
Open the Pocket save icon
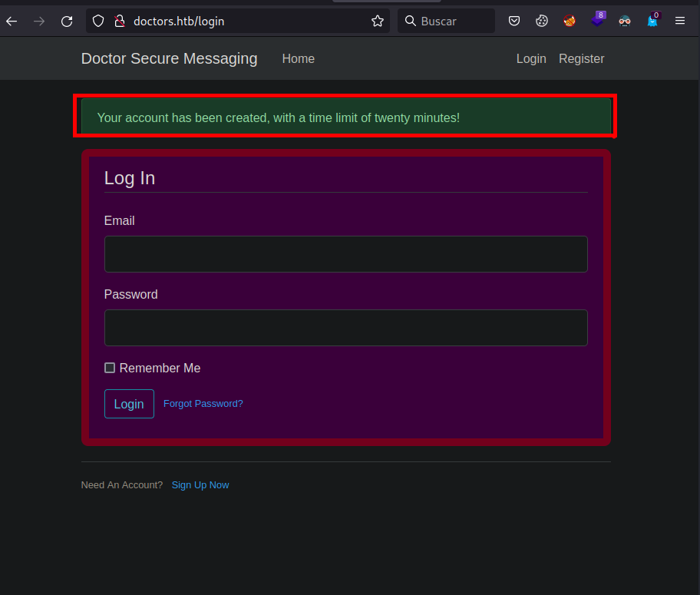click(515, 21)
